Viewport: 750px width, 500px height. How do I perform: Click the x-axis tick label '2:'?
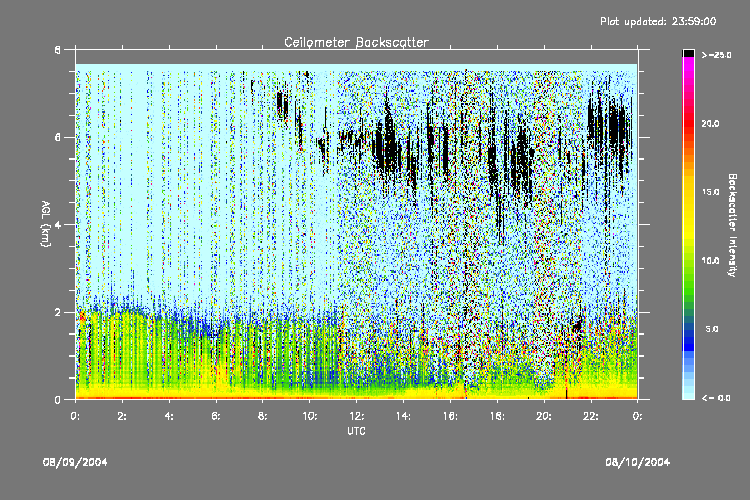(122, 416)
